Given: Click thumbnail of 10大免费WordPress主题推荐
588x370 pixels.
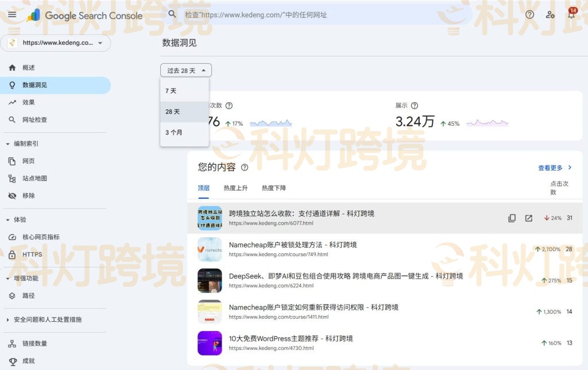Looking at the screenshot, I should [210, 343].
